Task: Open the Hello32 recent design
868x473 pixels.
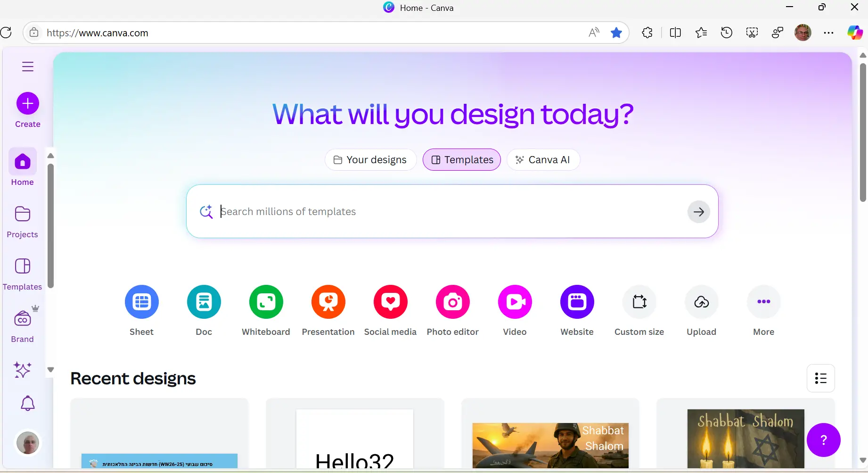Action: [355, 434]
